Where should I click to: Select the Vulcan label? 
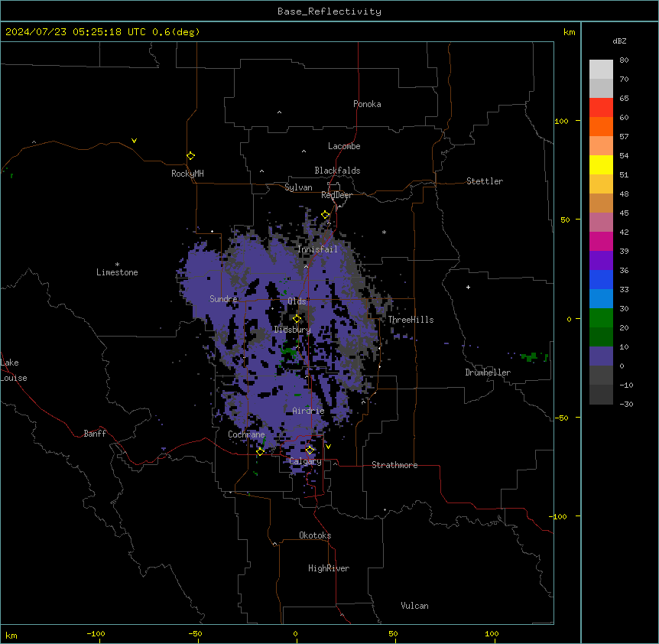point(415,606)
